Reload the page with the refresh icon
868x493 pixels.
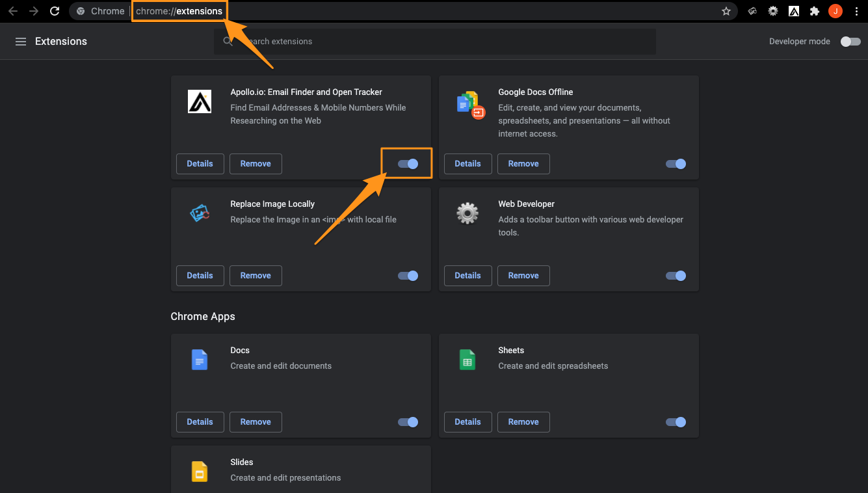point(55,11)
